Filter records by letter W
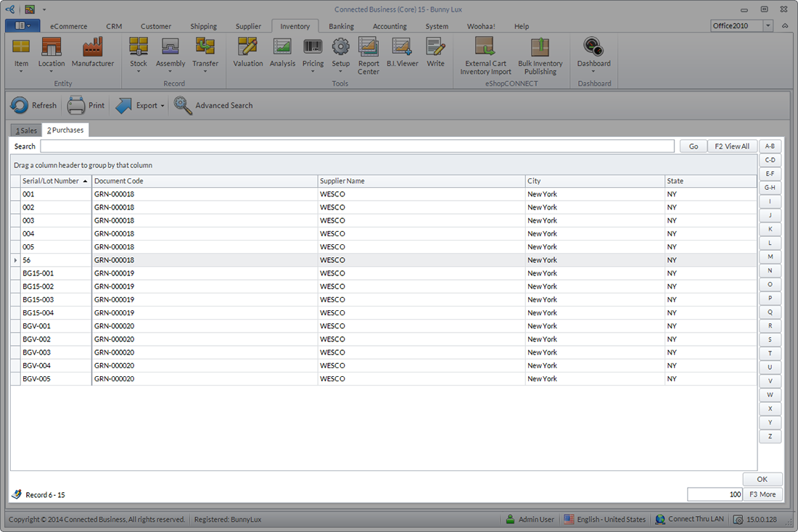The height and width of the screenshot is (532, 798). [x=770, y=395]
